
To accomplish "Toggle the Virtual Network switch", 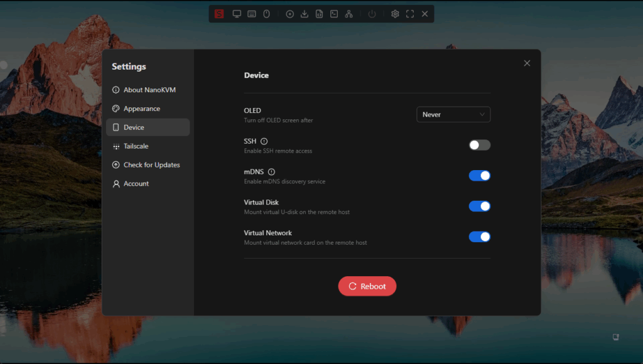I will click(479, 237).
